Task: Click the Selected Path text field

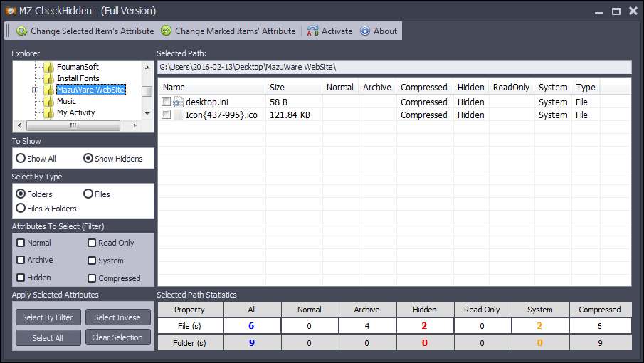Action: coord(394,67)
